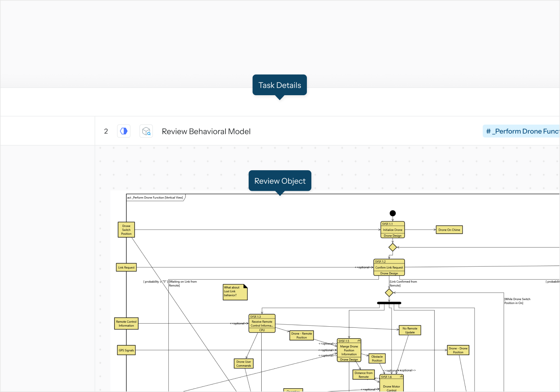560x392 pixels.
Task: Select the black fork bar node
Action: (x=389, y=303)
